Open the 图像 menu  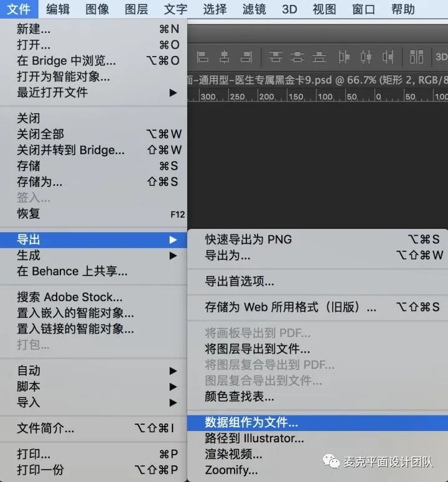tap(97, 9)
